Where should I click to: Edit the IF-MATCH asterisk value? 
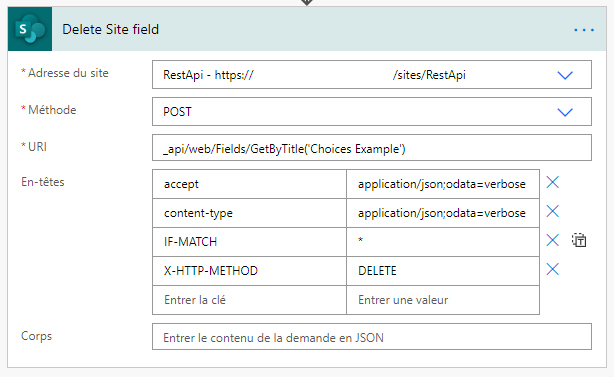pyautogui.click(x=443, y=242)
